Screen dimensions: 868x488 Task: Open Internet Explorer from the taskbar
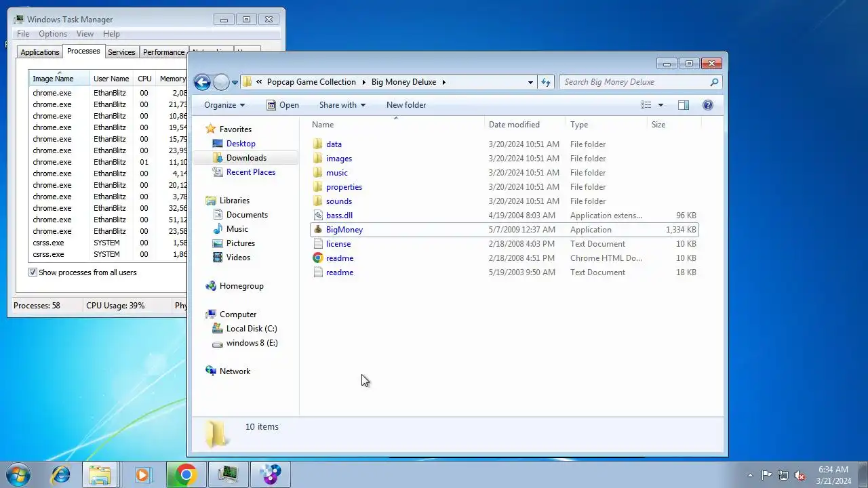61,474
